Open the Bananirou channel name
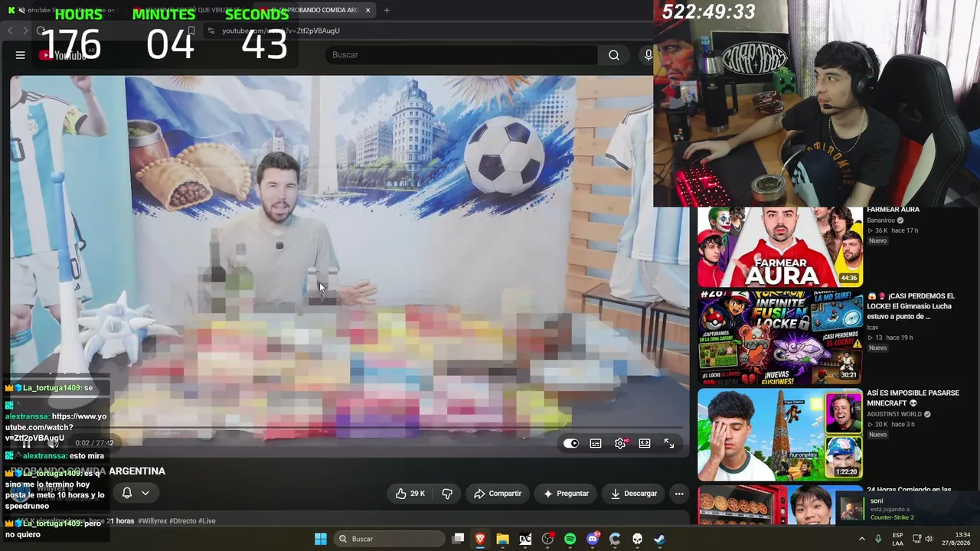Screen dimensions: 980x551 [881, 220]
